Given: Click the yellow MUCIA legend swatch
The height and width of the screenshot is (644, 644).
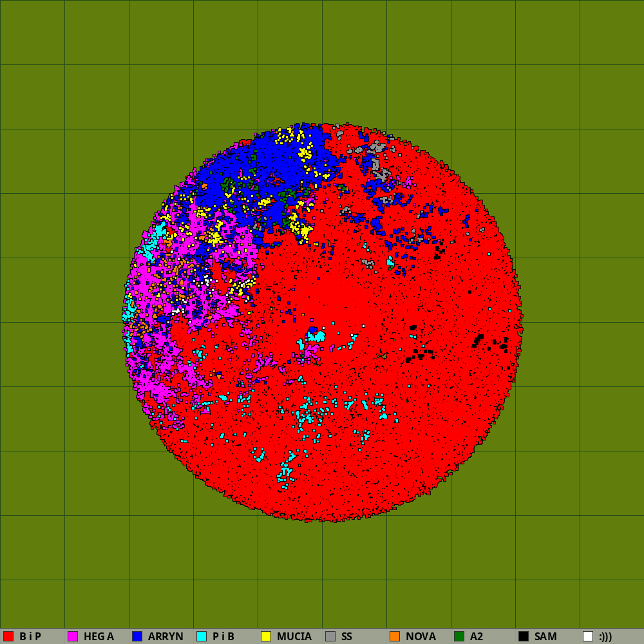Looking at the screenshot, I should click(266, 636).
